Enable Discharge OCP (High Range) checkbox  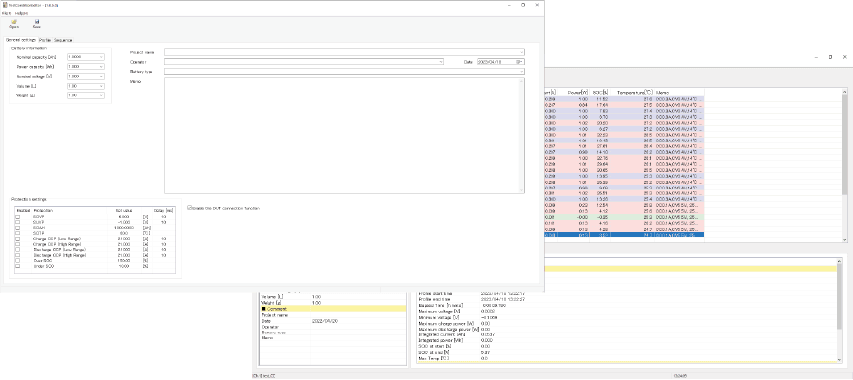(x=17, y=255)
